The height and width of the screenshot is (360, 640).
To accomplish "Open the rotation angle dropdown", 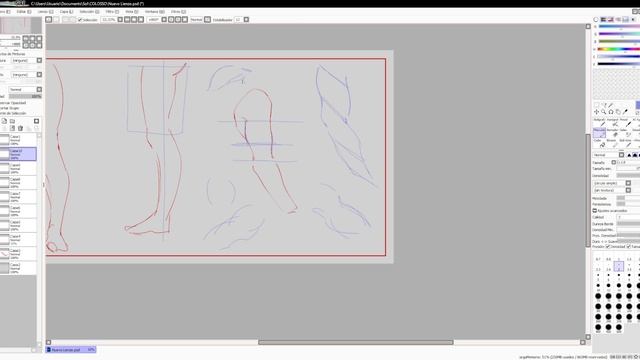I will [x=164, y=20].
